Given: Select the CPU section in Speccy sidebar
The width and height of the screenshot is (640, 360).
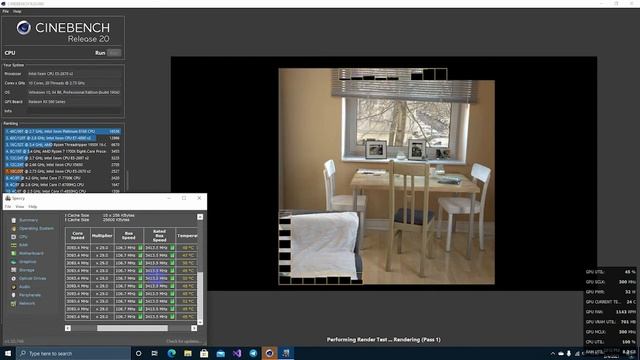Looking at the screenshot, I should click(x=23, y=237).
